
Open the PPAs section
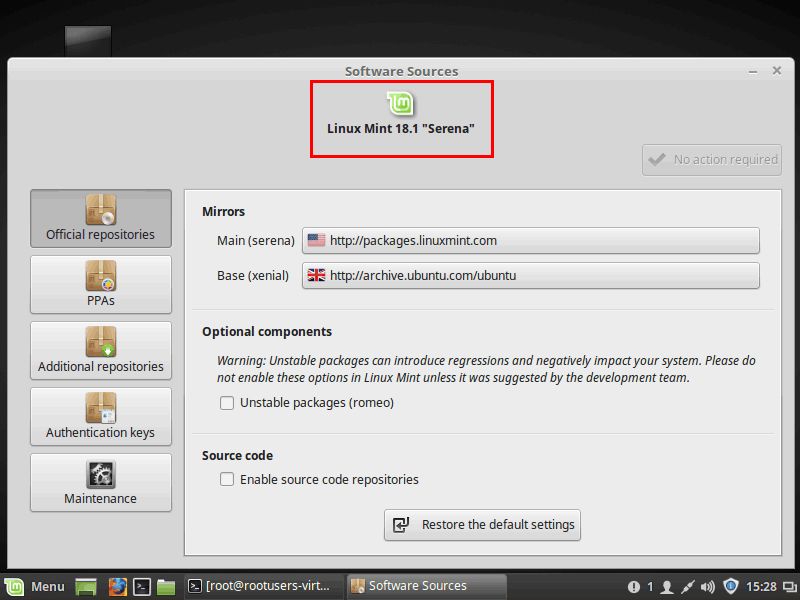(x=100, y=284)
